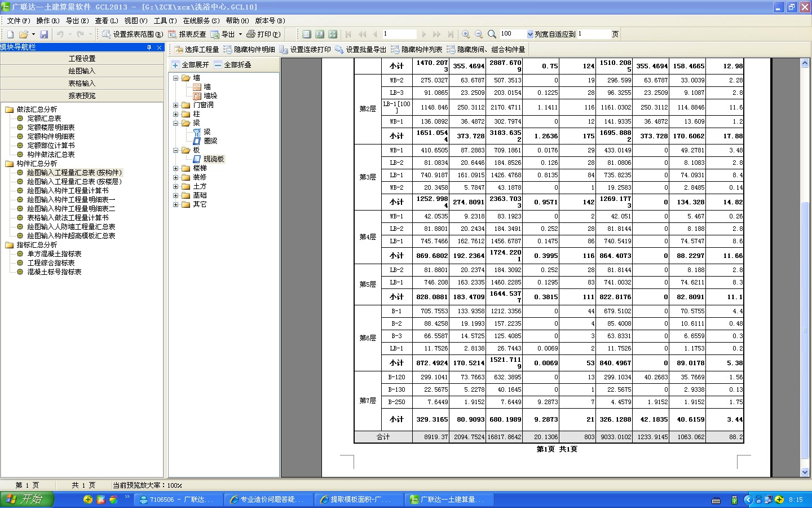Click the page number input field
The width and height of the screenshot is (812, 508).
(x=399, y=34)
